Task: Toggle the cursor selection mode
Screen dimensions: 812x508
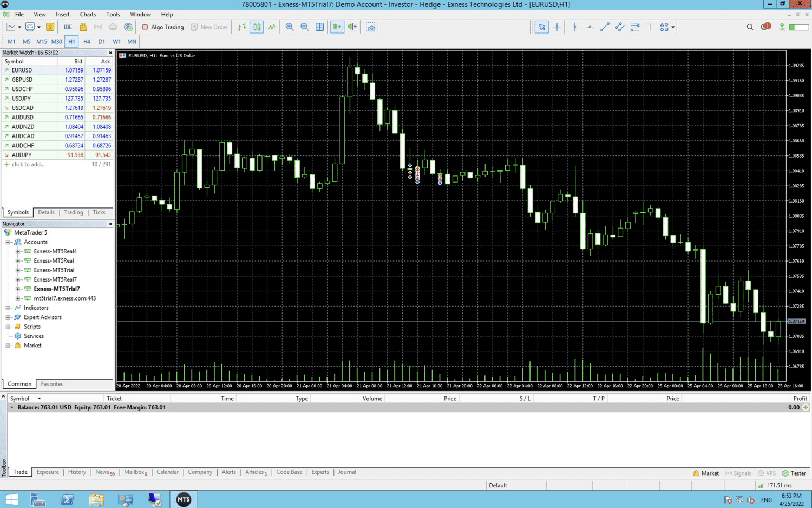Action: tap(541, 27)
